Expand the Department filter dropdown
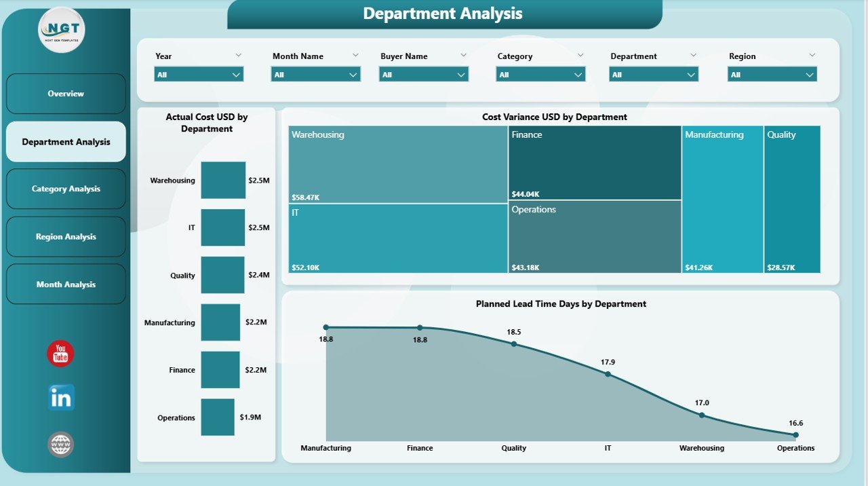This screenshot has width=868, height=486. click(x=653, y=74)
